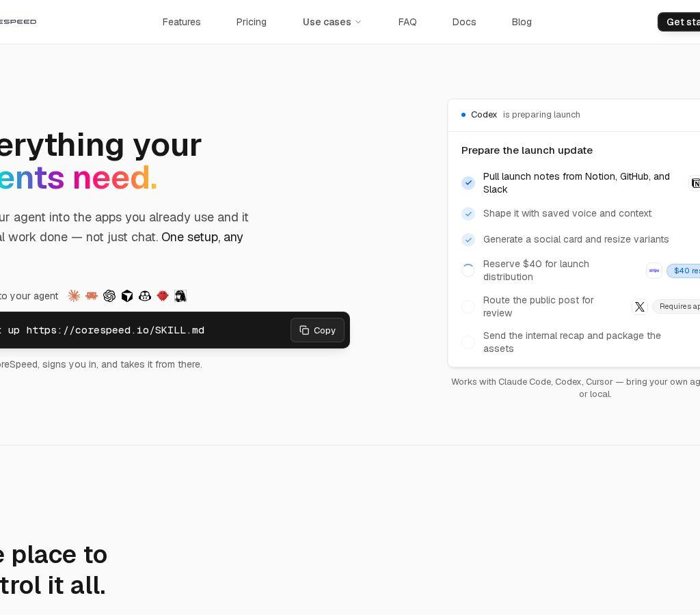Click empty circle for Route the public post
700x615 pixels.
pos(468,307)
